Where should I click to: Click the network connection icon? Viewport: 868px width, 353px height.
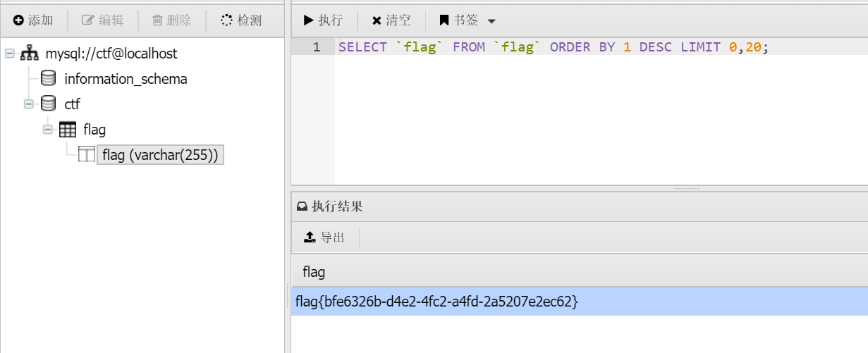tap(29, 54)
